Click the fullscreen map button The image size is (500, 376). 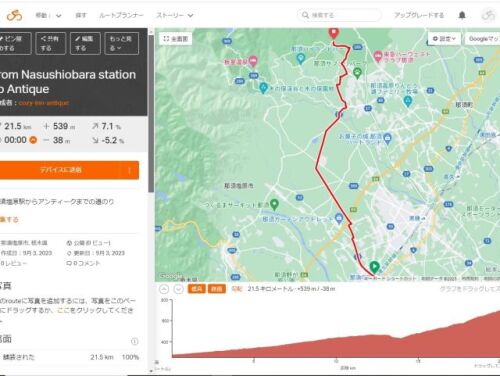[x=176, y=39]
